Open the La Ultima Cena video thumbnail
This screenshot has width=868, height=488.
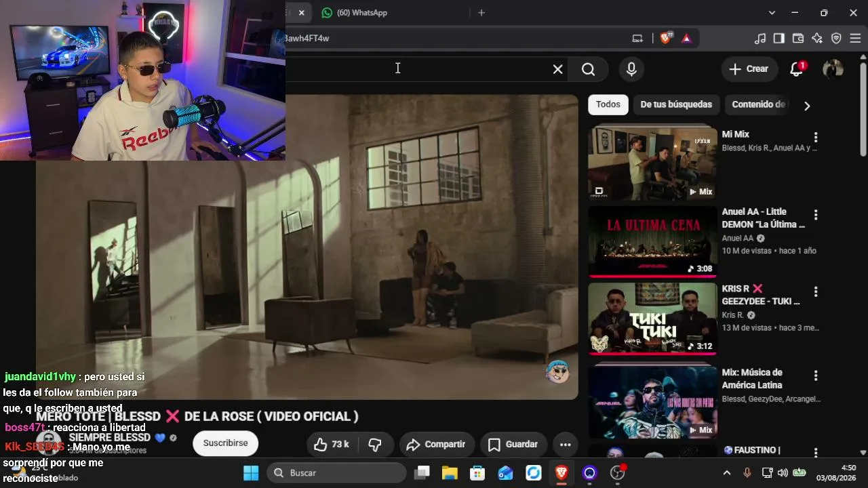(x=652, y=242)
